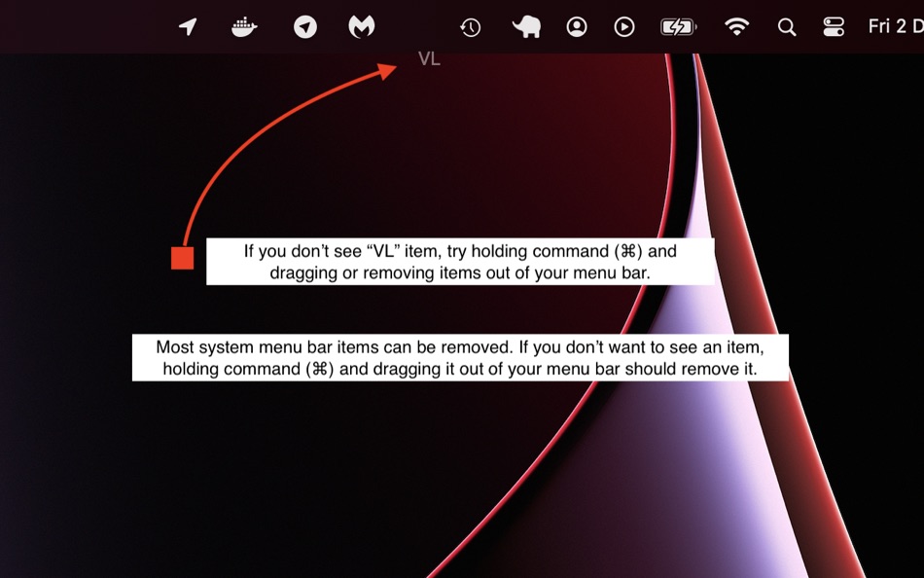This screenshot has width=924, height=578.
Task: Open Telegram from the menu bar
Action: click(304, 26)
